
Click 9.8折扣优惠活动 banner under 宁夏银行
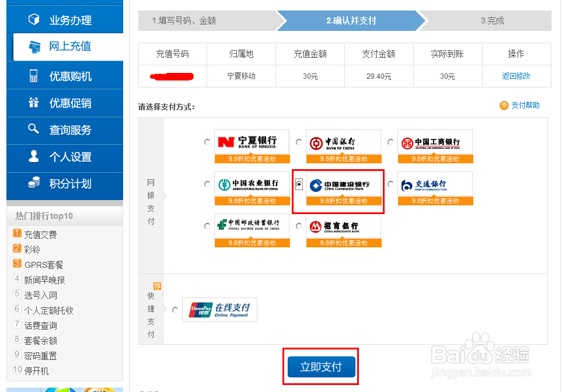[x=252, y=159]
